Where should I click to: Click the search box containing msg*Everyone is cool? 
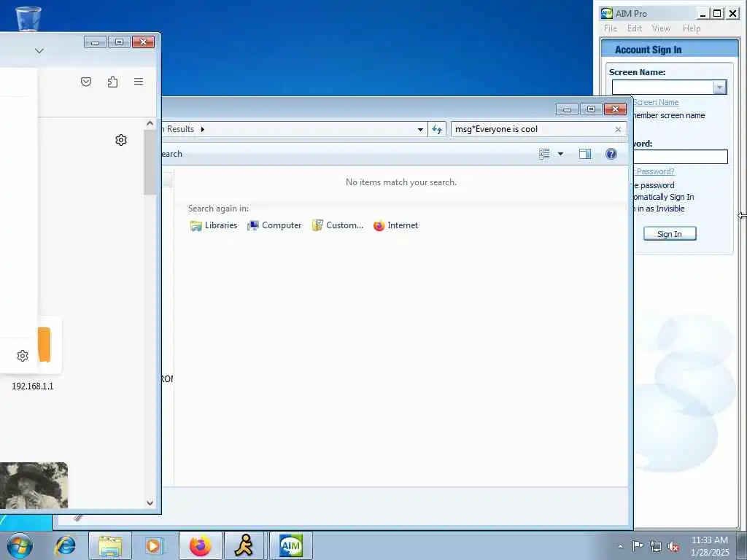pos(533,129)
